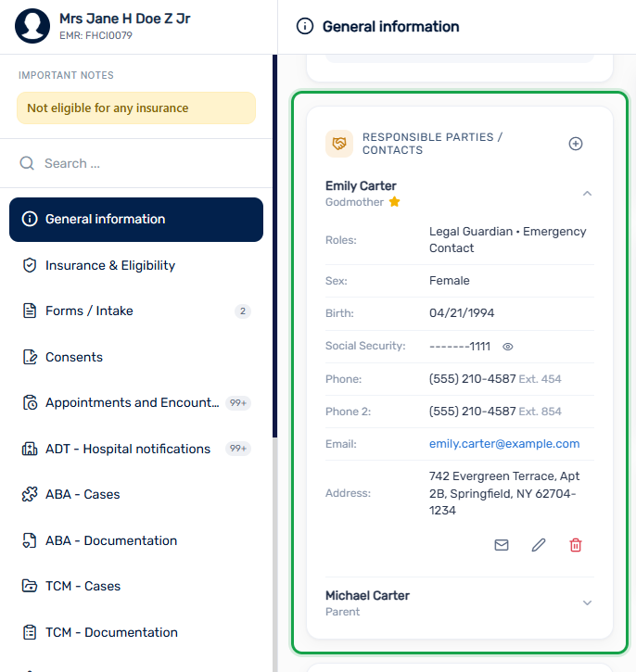This screenshot has width=636, height=672.
Task: Click the Michael Carter name heading
Action: 367,596
